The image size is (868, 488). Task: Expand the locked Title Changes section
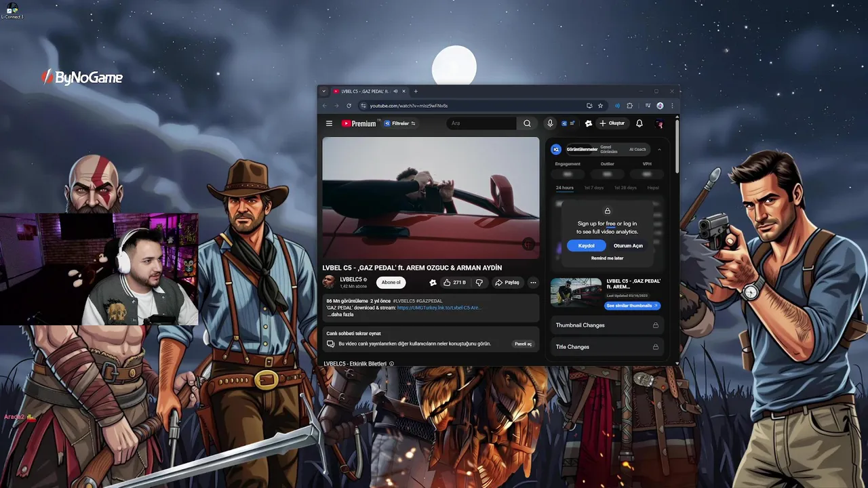[607, 347]
